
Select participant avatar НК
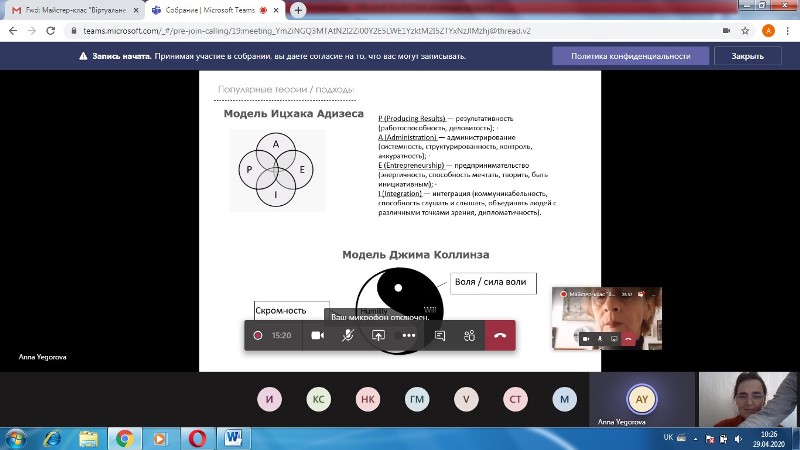pyautogui.click(x=368, y=399)
